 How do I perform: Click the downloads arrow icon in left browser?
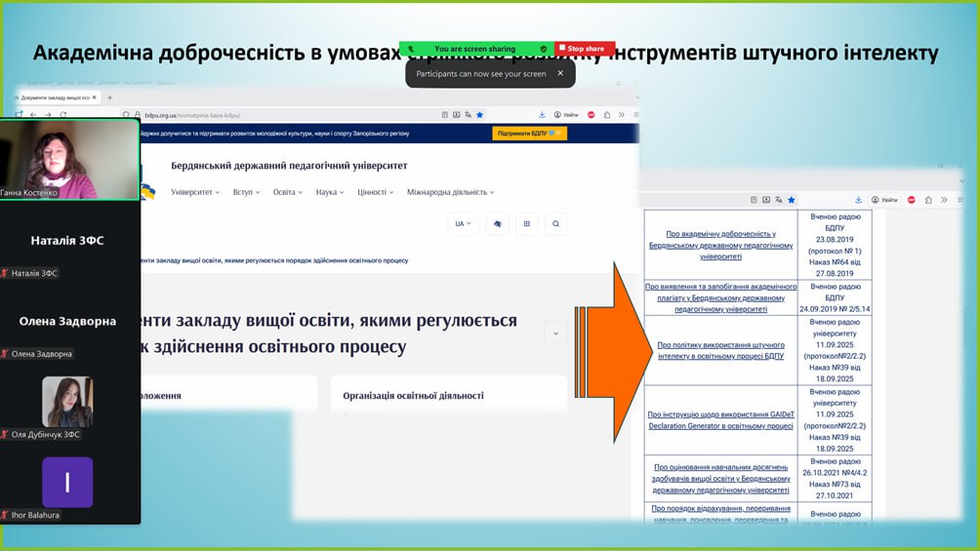coord(542,115)
